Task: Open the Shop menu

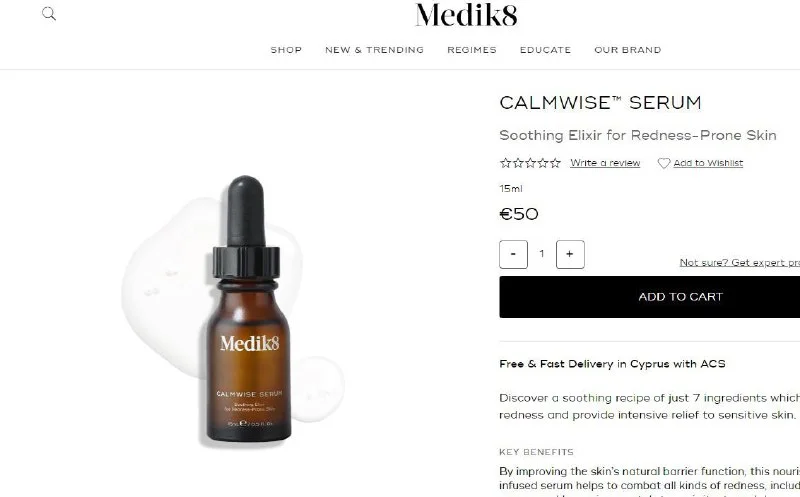Action: click(286, 50)
